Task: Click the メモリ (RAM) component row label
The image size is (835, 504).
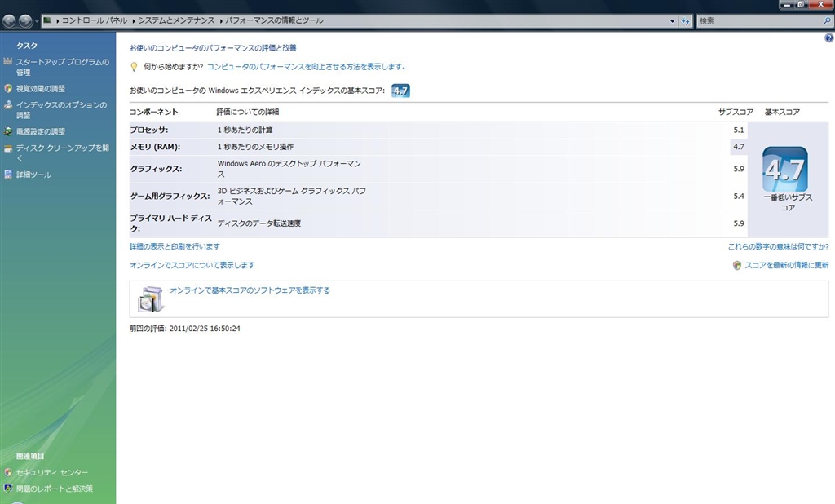Action: click(155, 147)
